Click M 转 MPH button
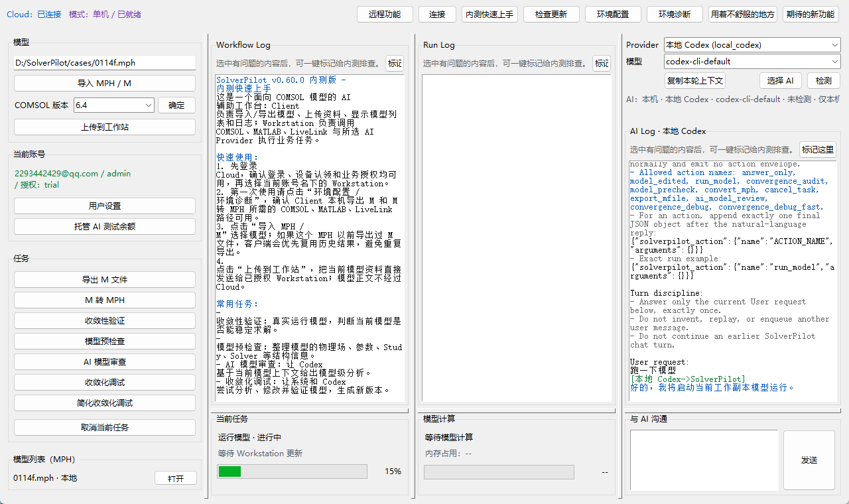The width and height of the screenshot is (849, 504). click(105, 300)
